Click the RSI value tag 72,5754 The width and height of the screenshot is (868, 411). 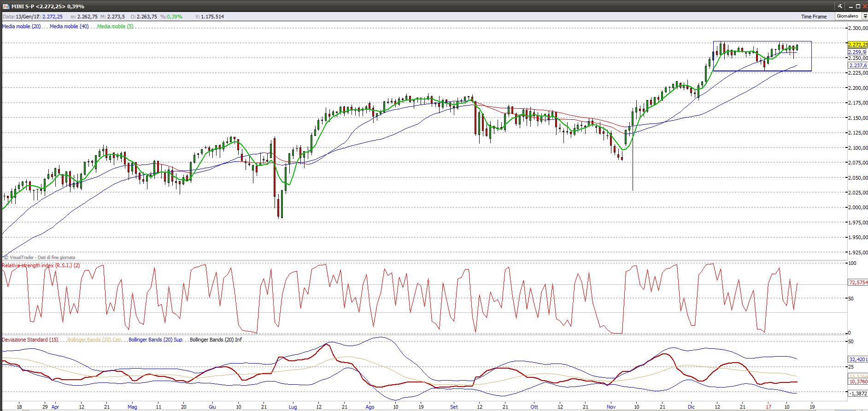click(x=858, y=282)
